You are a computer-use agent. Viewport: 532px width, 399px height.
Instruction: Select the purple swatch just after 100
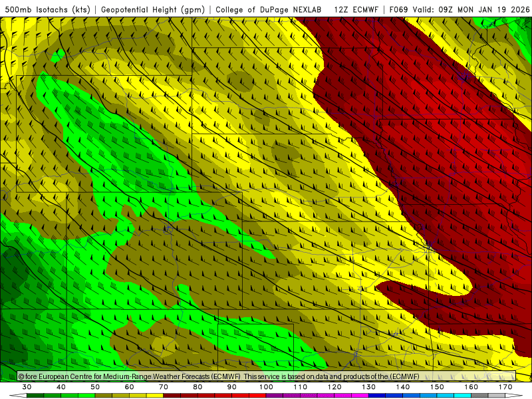[x=275, y=396]
